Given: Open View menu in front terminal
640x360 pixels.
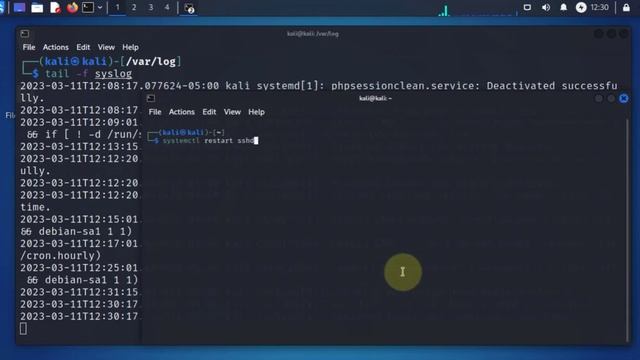Looking at the screenshot, I should click(x=232, y=112).
